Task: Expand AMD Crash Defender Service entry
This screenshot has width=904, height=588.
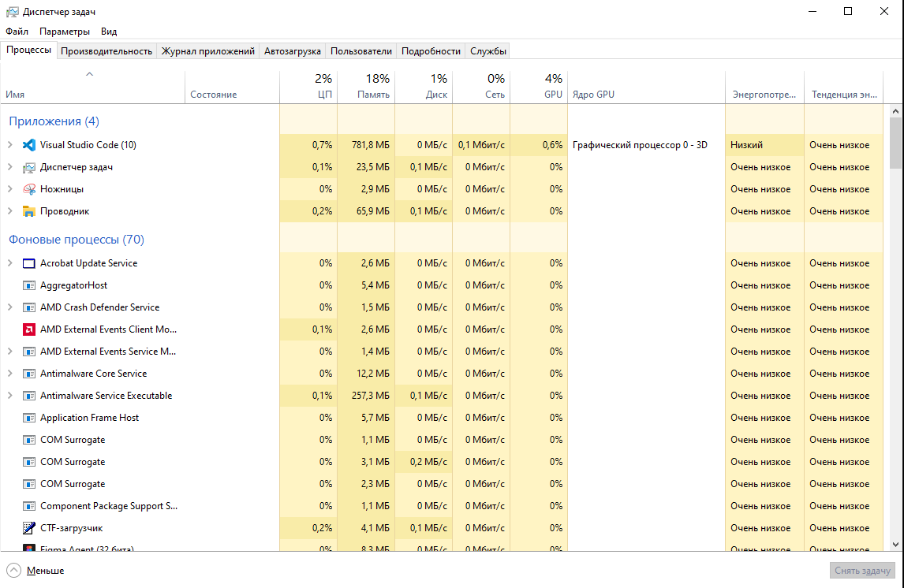Action: click(x=9, y=307)
